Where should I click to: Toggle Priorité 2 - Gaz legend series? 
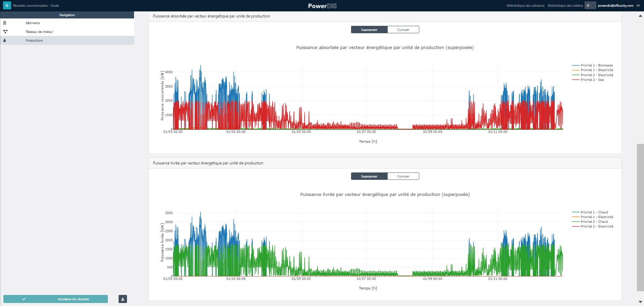pos(588,80)
